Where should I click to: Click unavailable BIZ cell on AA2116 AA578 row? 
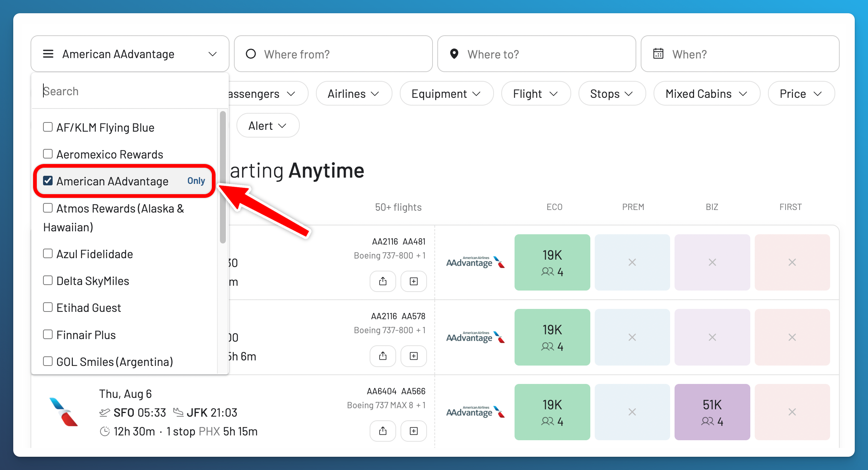click(x=712, y=337)
